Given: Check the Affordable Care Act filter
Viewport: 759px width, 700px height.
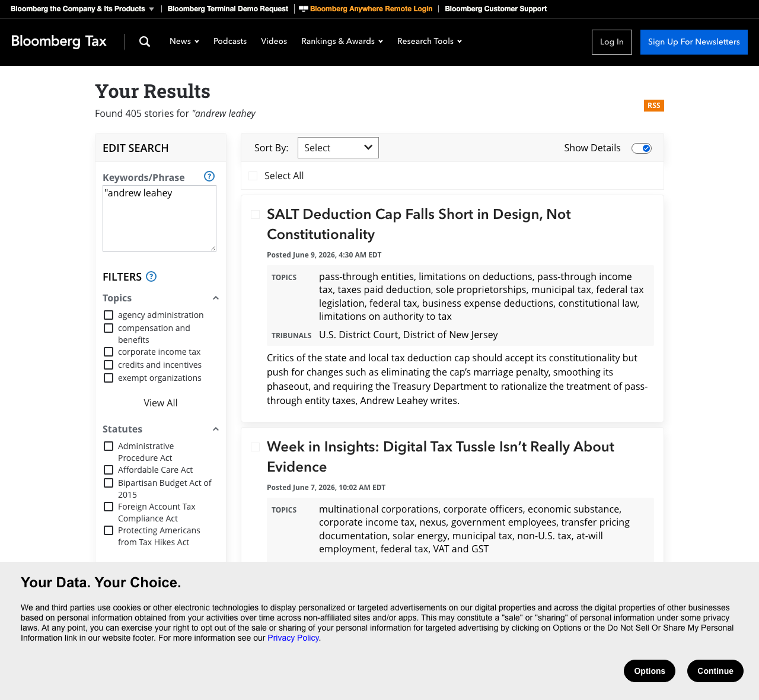Looking at the screenshot, I should [109, 470].
